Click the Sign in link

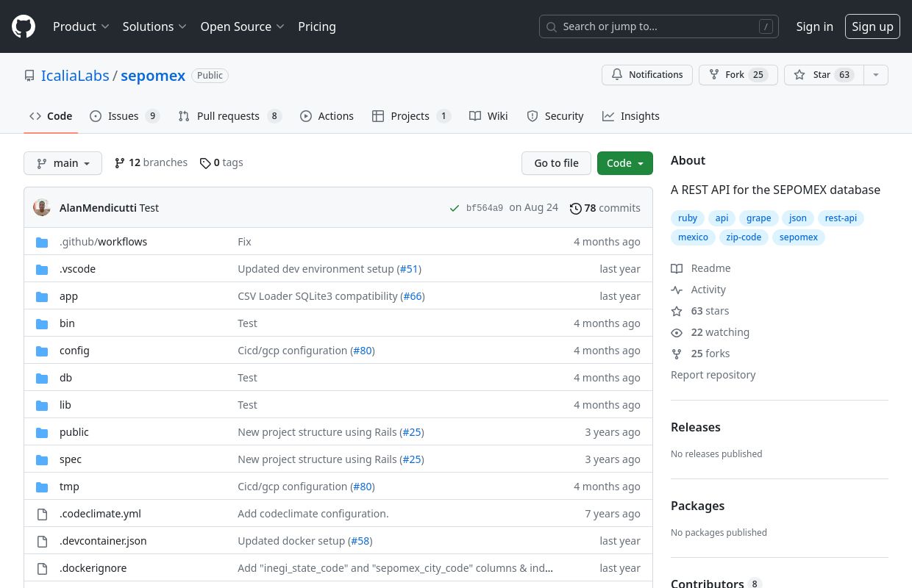pos(814,26)
